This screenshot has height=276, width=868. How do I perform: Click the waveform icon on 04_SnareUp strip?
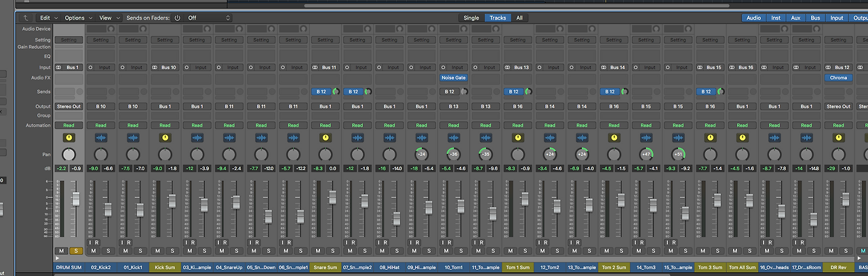point(229,138)
